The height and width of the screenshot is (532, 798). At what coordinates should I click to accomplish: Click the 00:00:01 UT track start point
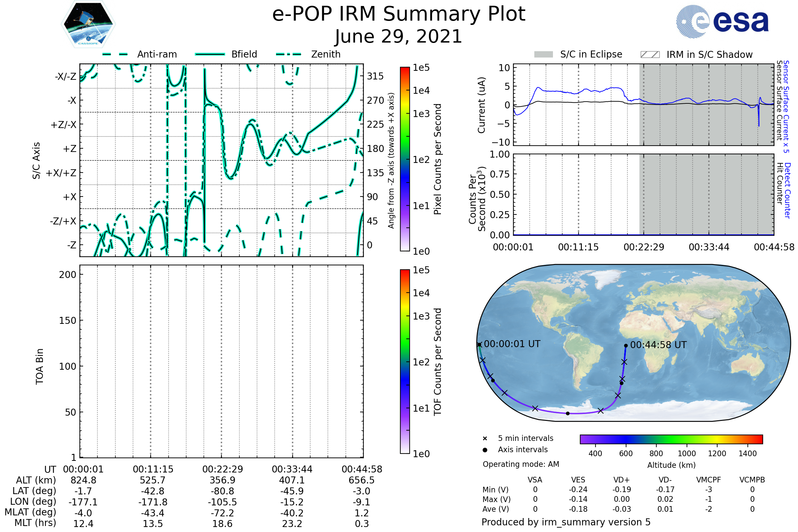[479, 345]
